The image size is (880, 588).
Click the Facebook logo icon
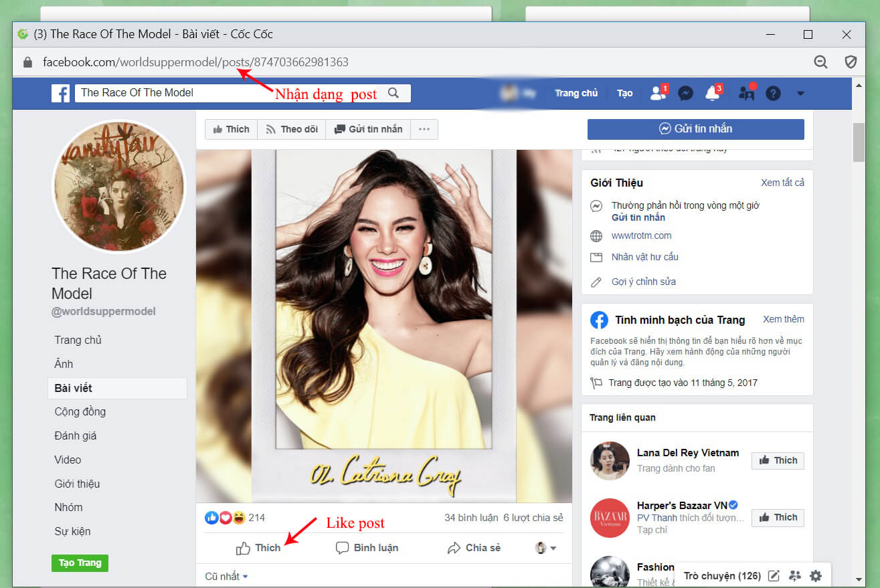click(x=60, y=93)
